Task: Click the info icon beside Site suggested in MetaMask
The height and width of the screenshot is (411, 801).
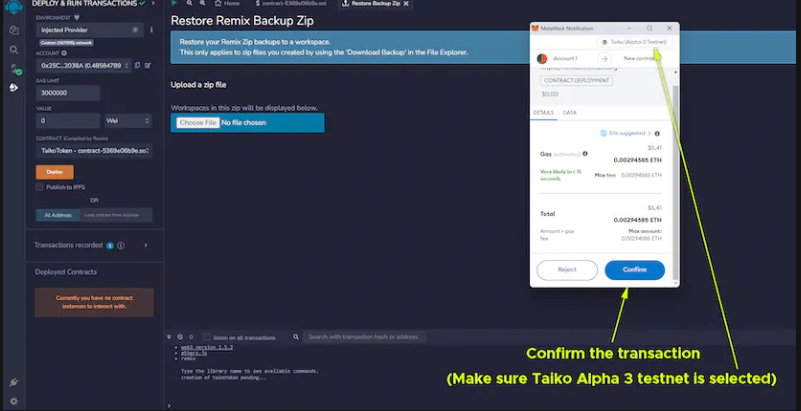Action: click(657, 134)
